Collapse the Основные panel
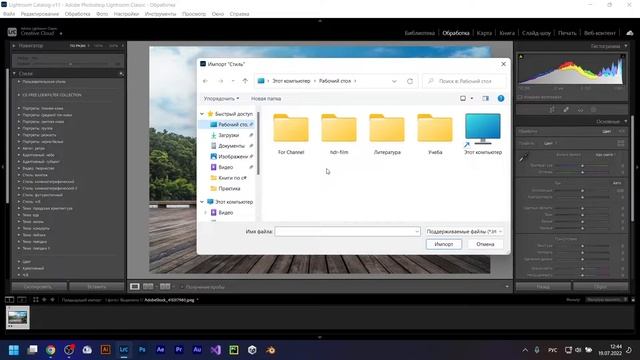This screenshot has width=640, height=360. coord(626,122)
